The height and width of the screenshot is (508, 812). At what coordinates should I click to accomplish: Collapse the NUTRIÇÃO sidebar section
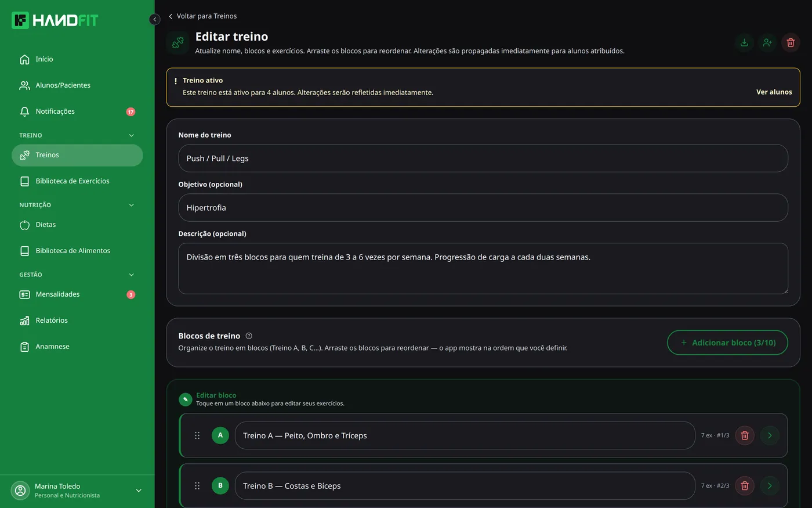tap(131, 205)
